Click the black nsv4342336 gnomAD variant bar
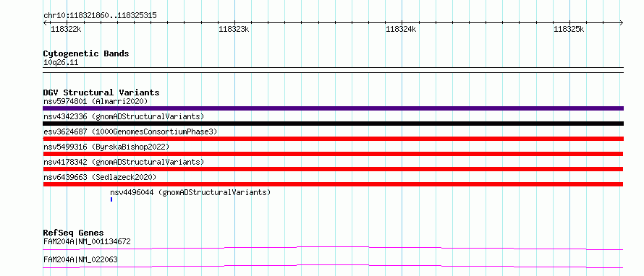Screen dimensions: 644x276 pos(333,124)
